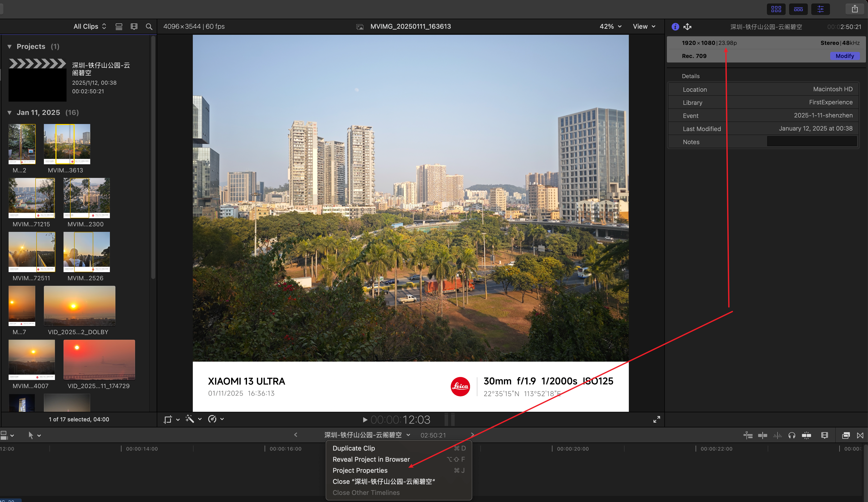Go back in timeline history
This screenshot has width=868, height=502.
[x=296, y=435]
